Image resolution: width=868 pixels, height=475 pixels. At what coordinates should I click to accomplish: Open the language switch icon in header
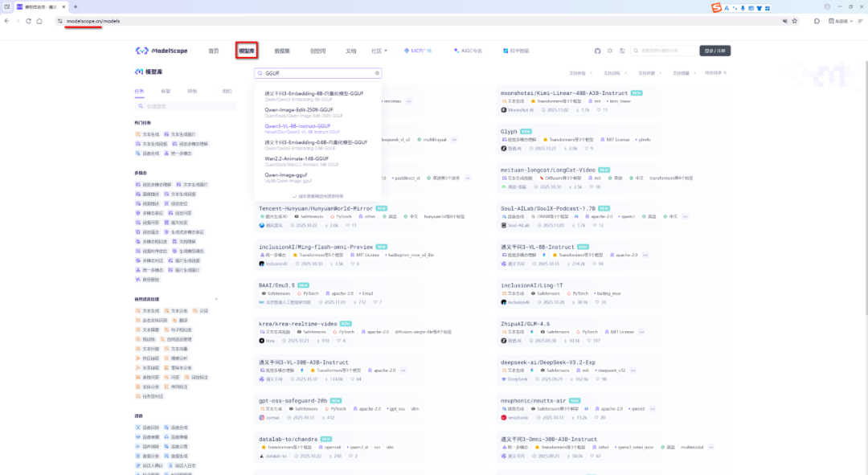pos(621,51)
